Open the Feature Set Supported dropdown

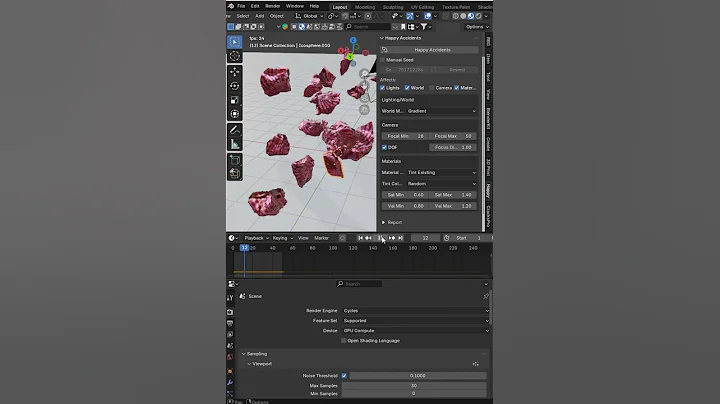tap(416, 320)
